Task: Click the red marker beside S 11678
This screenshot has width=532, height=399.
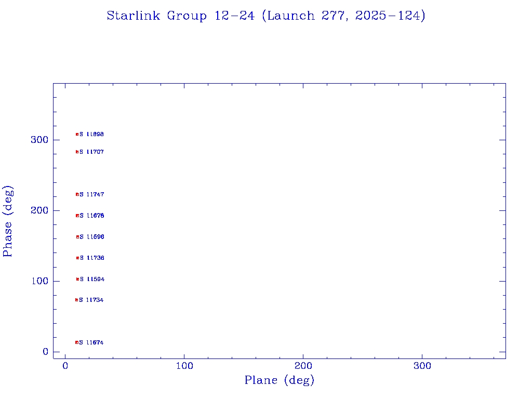Action: (77, 216)
